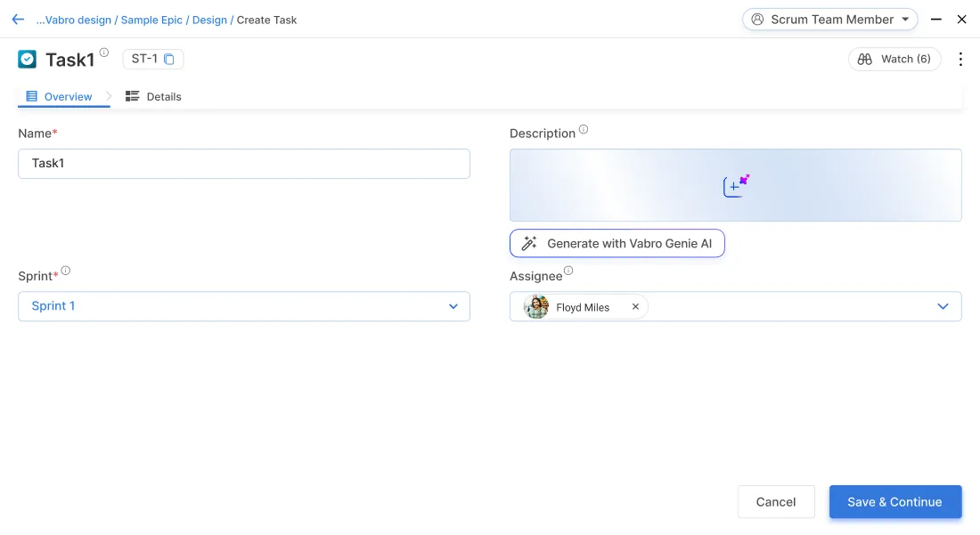
Task: Remove Floyd Miles from assignees
Action: click(x=635, y=307)
